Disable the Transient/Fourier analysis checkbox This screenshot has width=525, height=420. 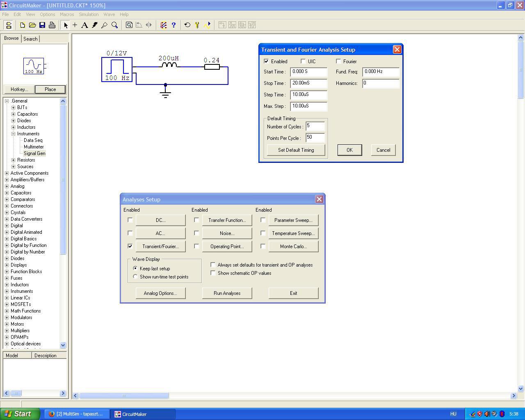click(x=130, y=247)
